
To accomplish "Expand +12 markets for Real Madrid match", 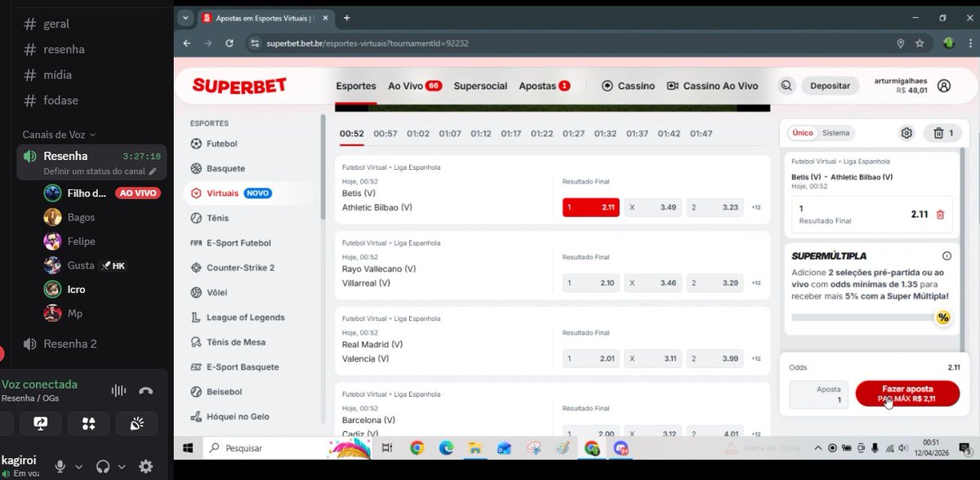I will click(x=756, y=358).
